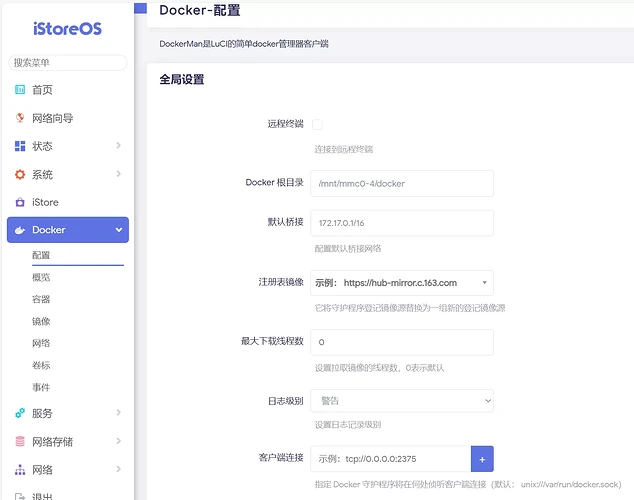
Task: Open the 卷标 submenu item
Action: [x=41, y=365]
